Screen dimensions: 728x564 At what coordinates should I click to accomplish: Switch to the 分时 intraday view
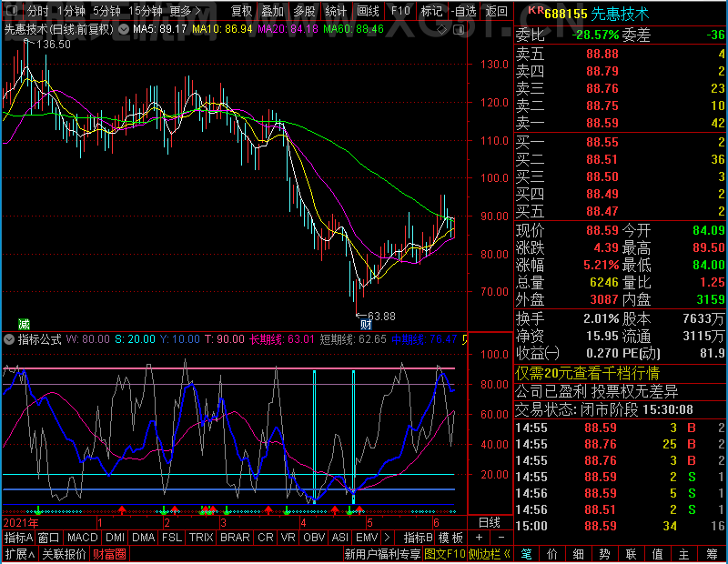click(x=37, y=11)
